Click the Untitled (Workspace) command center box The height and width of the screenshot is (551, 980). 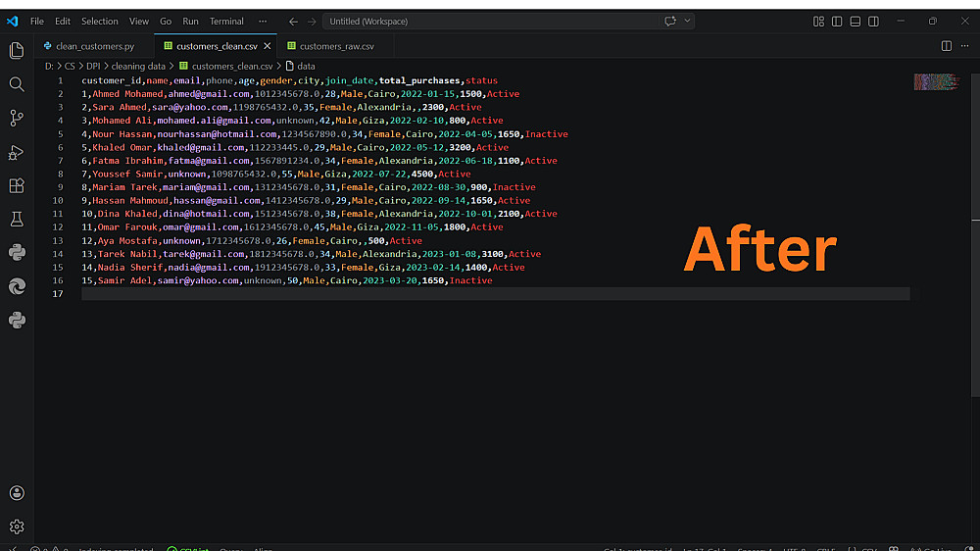click(x=509, y=22)
